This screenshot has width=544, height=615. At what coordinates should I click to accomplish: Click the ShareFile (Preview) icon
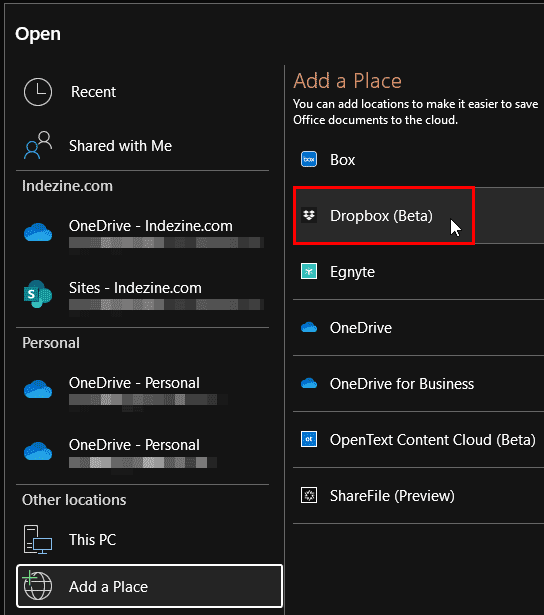click(x=309, y=495)
